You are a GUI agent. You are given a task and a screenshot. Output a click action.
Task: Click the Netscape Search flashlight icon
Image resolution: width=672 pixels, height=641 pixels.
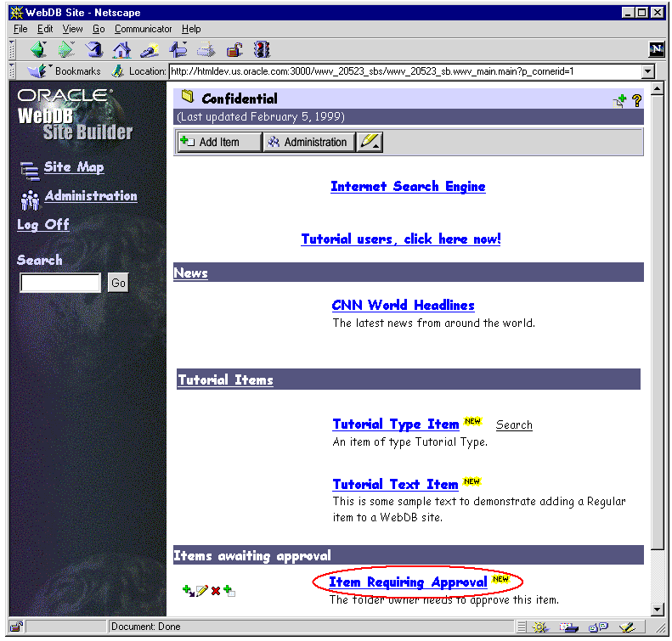pos(150,50)
